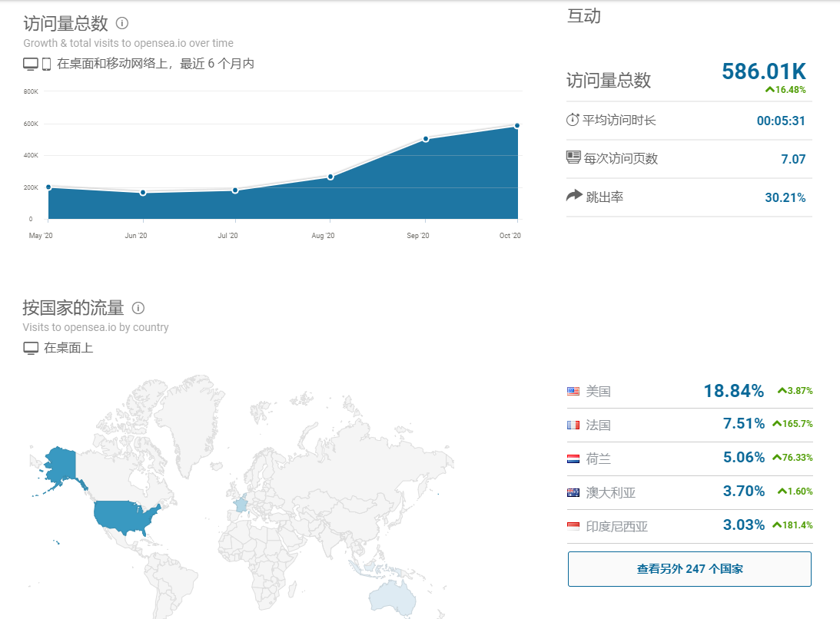Click the 7.51% share for 法国
Viewport: 840px width, 619px height.
(x=744, y=424)
